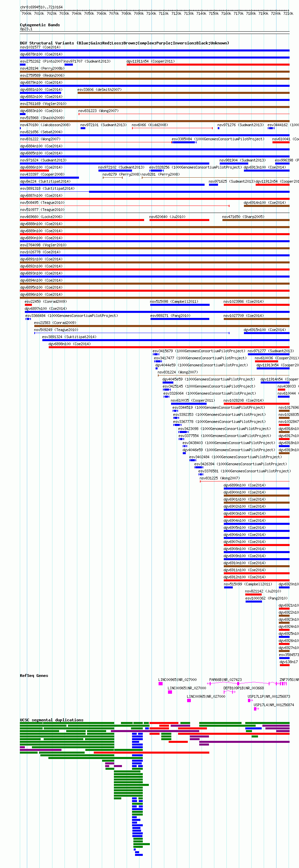The width and height of the screenshot is (299, 868).
Task: Click the red bar under nsv469660
Action: tap(82, 220)
